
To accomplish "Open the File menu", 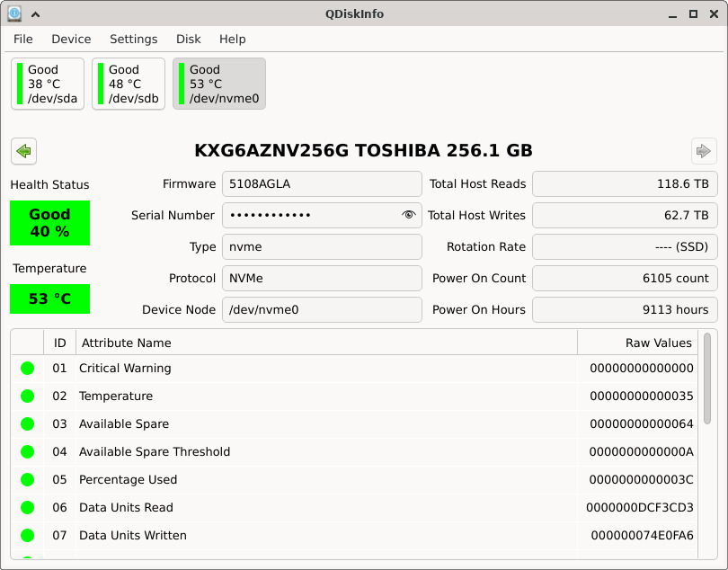I will point(23,39).
